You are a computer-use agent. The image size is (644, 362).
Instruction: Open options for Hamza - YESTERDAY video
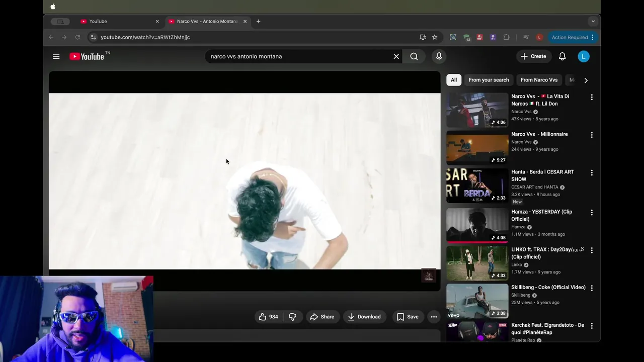coord(592,213)
